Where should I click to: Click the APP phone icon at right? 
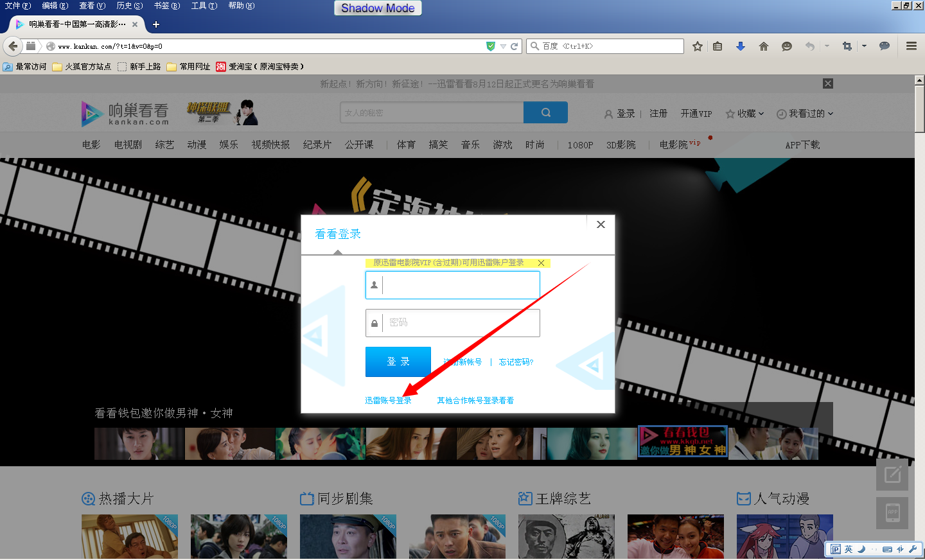click(892, 512)
